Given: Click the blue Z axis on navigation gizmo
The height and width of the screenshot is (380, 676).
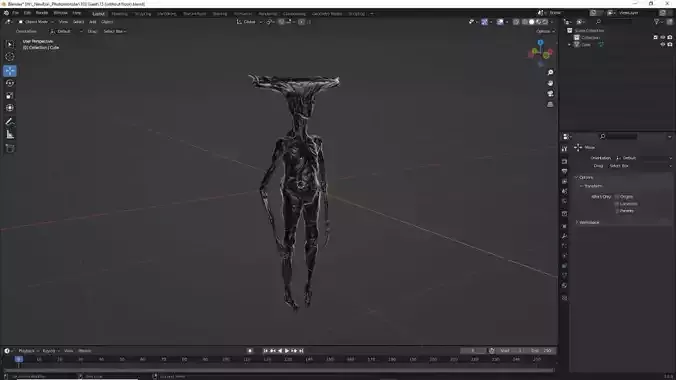Looking at the screenshot, I should [540, 42].
